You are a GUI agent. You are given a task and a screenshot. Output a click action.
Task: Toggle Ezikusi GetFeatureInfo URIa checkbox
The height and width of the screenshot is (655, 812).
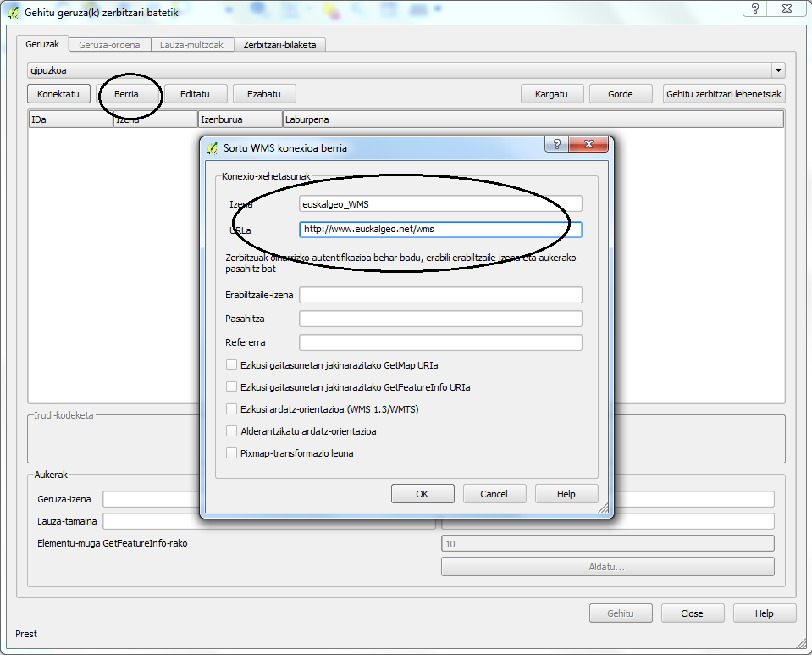click(232, 387)
